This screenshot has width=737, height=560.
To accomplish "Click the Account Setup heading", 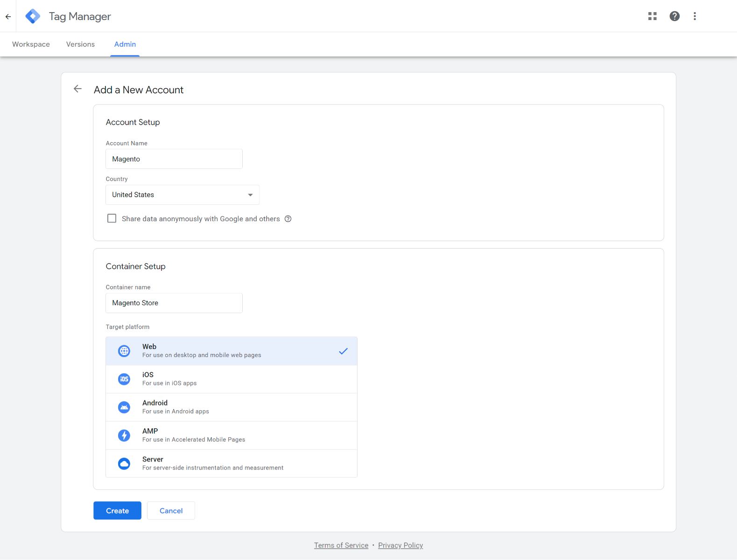I will coord(133,122).
